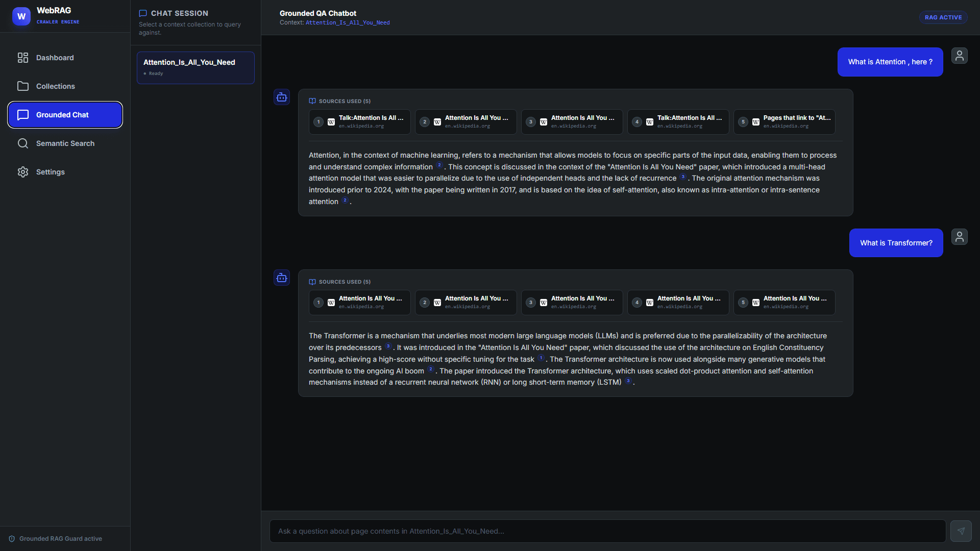Open the Attention_Is_All_You_Need context link in header
The height and width of the screenshot is (551, 980).
[348, 22]
